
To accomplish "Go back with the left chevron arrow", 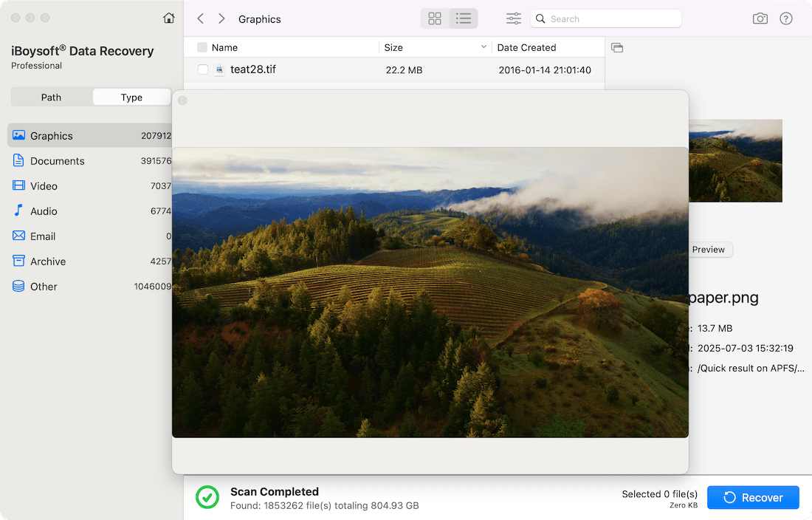I will 201,18.
